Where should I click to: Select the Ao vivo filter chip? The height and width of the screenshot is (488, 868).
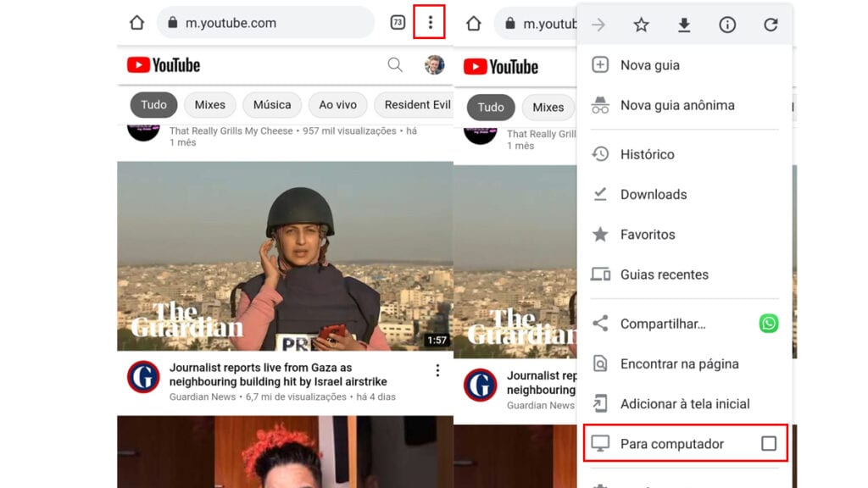point(337,105)
